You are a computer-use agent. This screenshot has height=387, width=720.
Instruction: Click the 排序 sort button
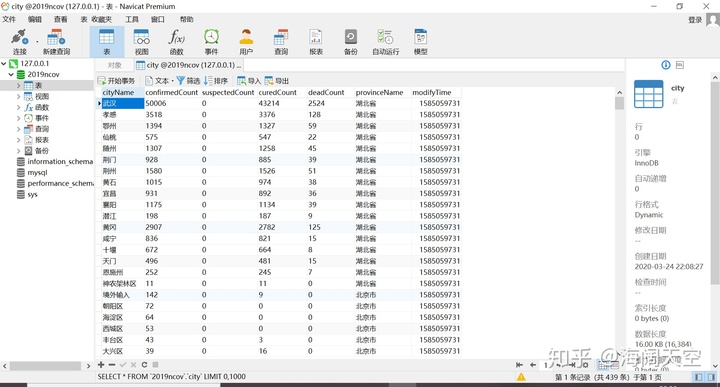pyautogui.click(x=216, y=81)
